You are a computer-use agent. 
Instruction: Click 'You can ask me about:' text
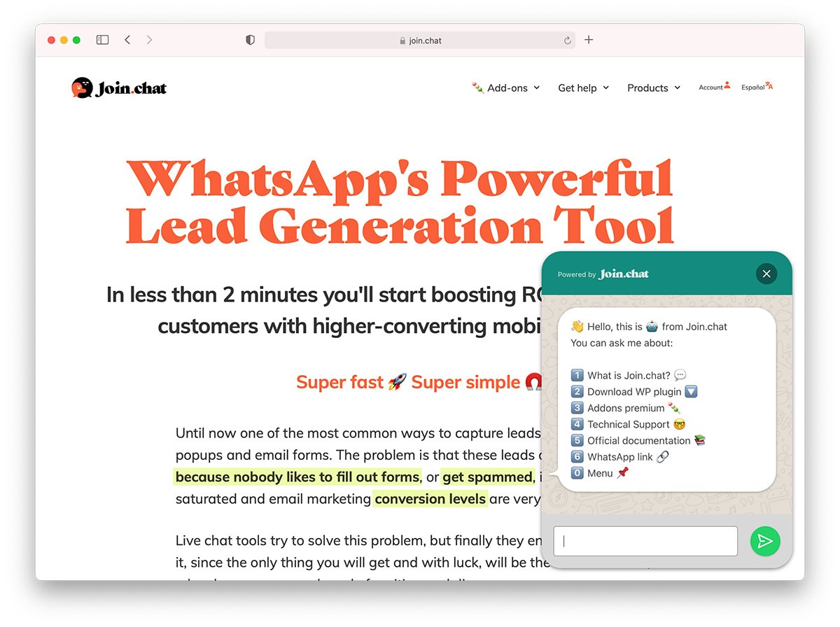tap(622, 343)
